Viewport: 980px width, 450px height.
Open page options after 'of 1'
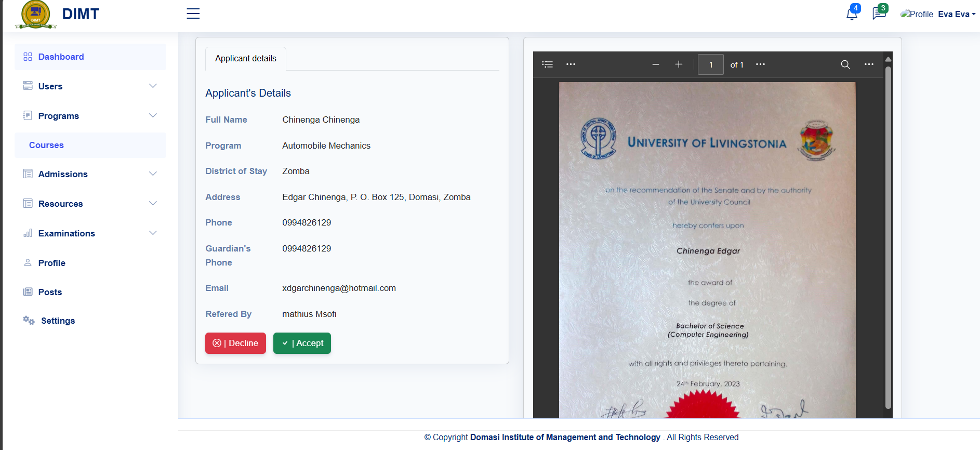point(760,64)
